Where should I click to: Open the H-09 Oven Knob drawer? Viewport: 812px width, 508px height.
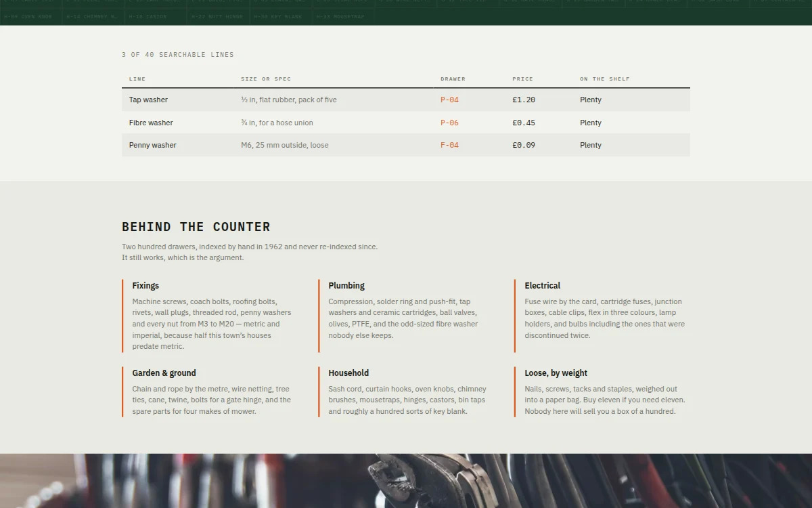30,16
